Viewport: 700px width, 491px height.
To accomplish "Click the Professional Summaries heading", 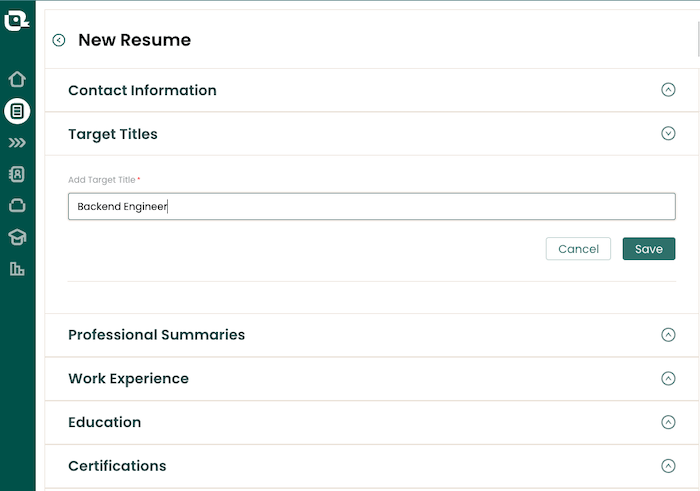I will coord(157,335).
